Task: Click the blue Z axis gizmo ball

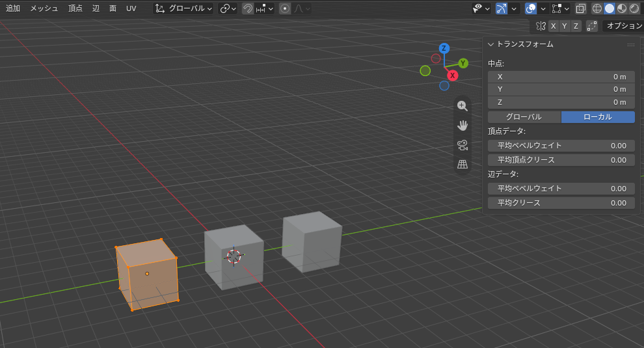Action: (444, 48)
